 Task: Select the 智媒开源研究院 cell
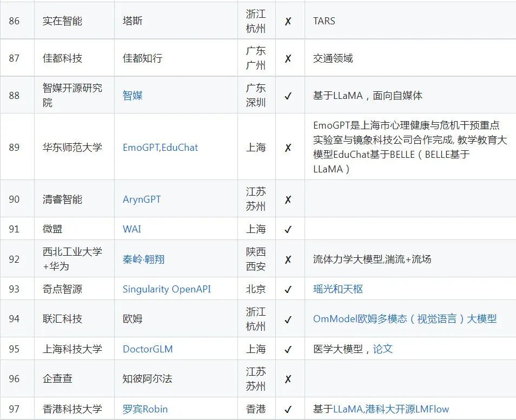click(x=75, y=95)
